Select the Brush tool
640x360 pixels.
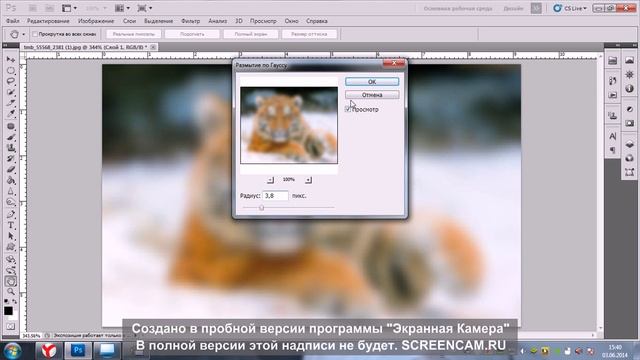(11, 137)
